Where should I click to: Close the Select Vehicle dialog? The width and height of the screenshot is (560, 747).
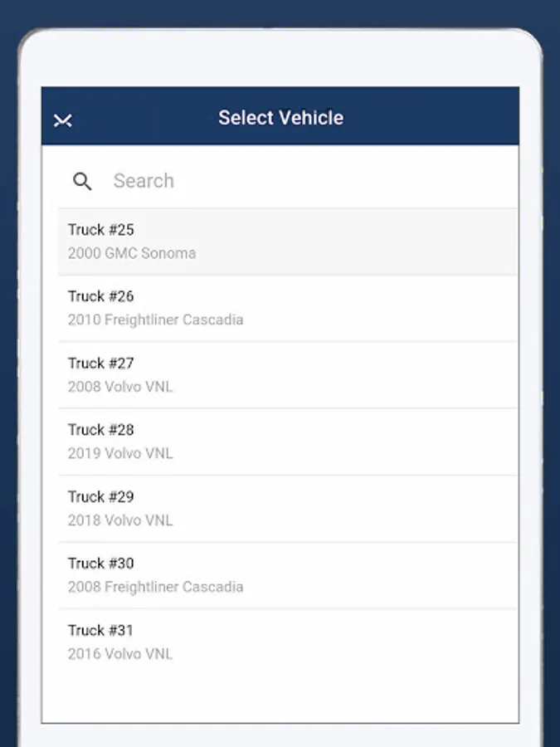point(63,120)
